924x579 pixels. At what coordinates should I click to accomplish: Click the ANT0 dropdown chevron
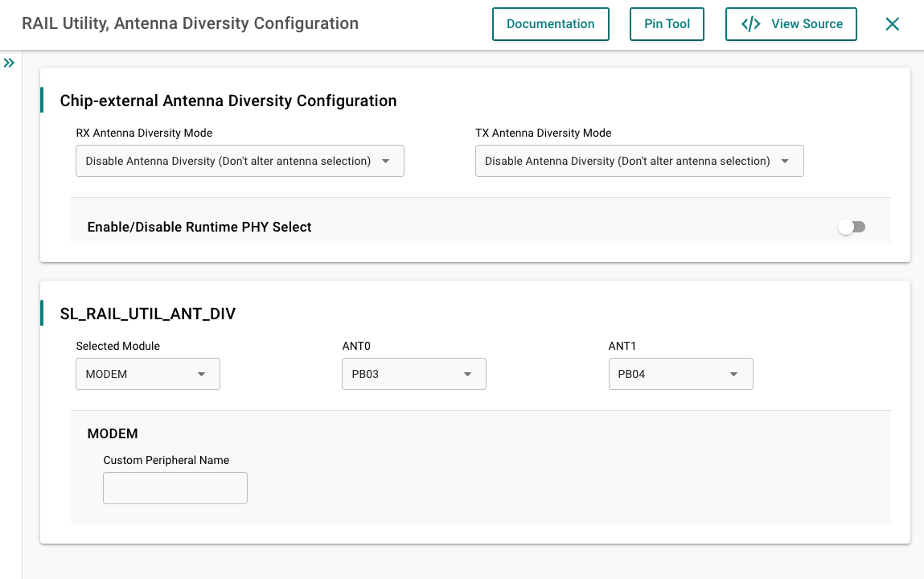point(467,374)
